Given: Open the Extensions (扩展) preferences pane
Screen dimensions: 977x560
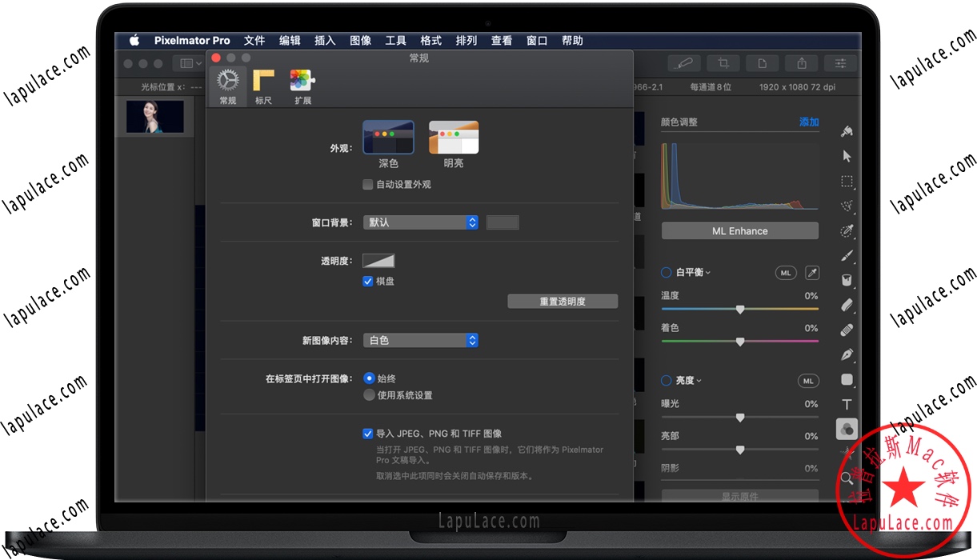Looking at the screenshot, I should [x=302, y=86].
